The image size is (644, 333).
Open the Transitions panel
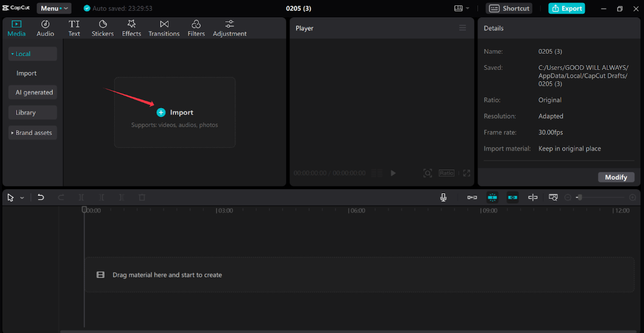tap(164, 28)
